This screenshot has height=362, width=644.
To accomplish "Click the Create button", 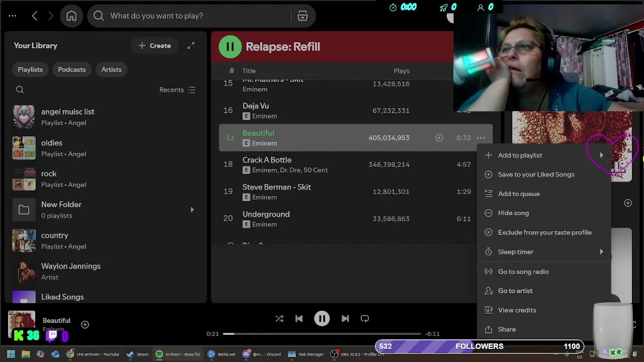I will pyautogui.click(x=154, y=46).
